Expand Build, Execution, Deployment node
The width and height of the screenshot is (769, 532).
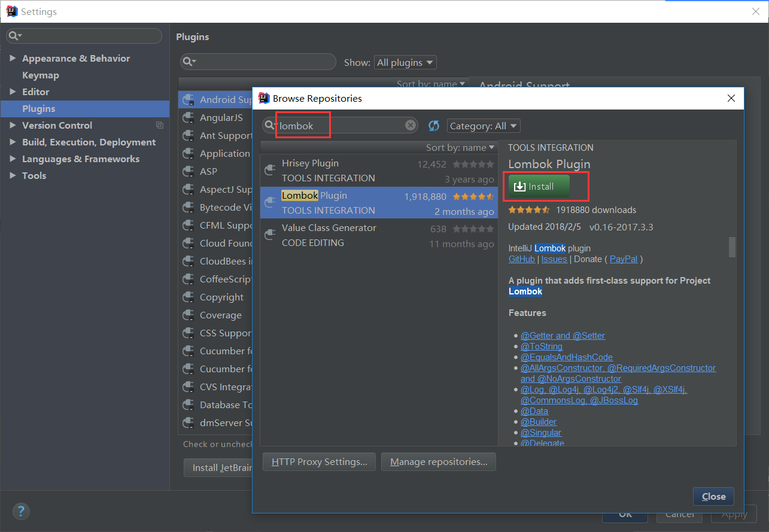[13, 142]
